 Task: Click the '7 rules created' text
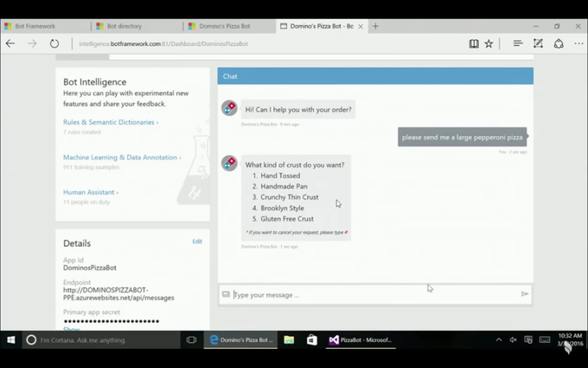[x=82, y=132]
